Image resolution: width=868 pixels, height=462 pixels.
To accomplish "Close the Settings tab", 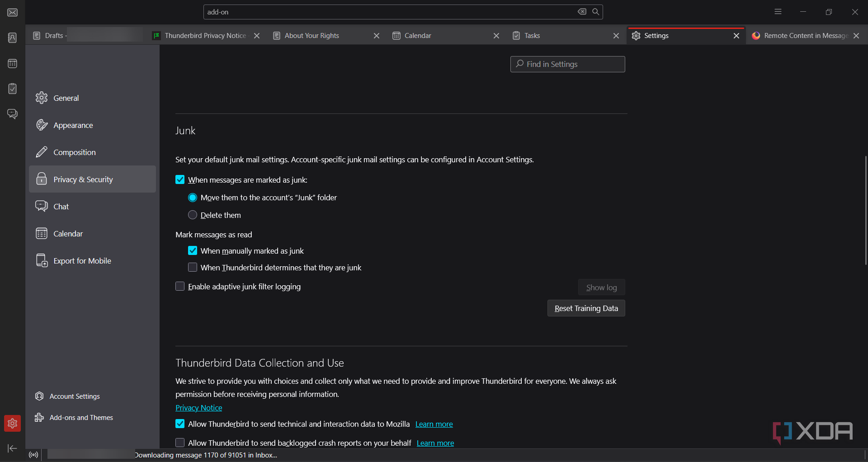I will (x=736, y=36).
